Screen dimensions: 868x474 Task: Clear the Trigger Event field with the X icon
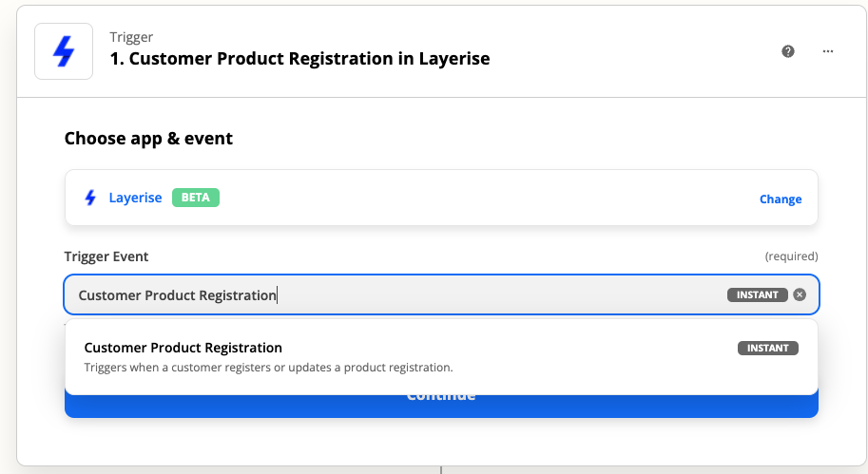point(800,294)
